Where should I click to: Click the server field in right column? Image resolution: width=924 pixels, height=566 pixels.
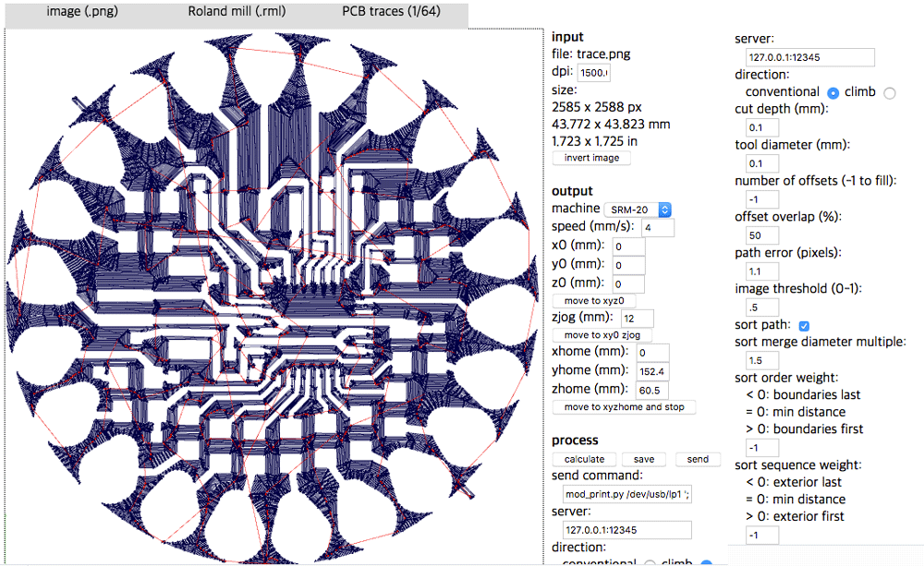810,58
